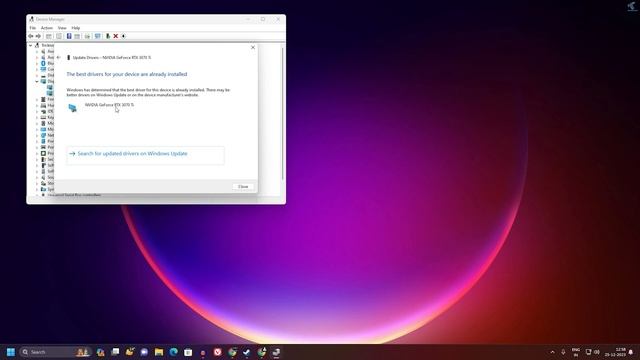
Task: Click the Close button in the dialog
Action: 243,187
